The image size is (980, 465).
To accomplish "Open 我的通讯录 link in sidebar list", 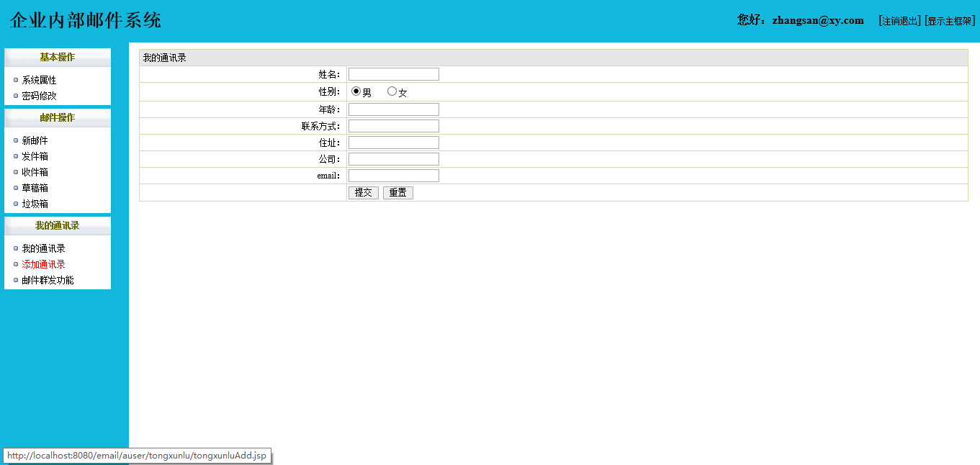I will (43, 248).
